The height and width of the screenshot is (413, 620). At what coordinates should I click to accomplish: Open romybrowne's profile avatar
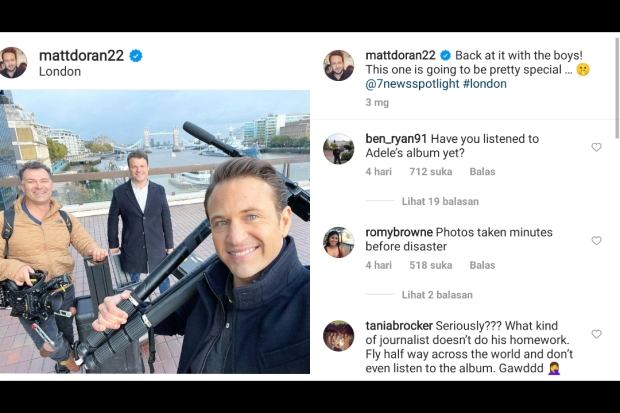(x=338, y=242)
